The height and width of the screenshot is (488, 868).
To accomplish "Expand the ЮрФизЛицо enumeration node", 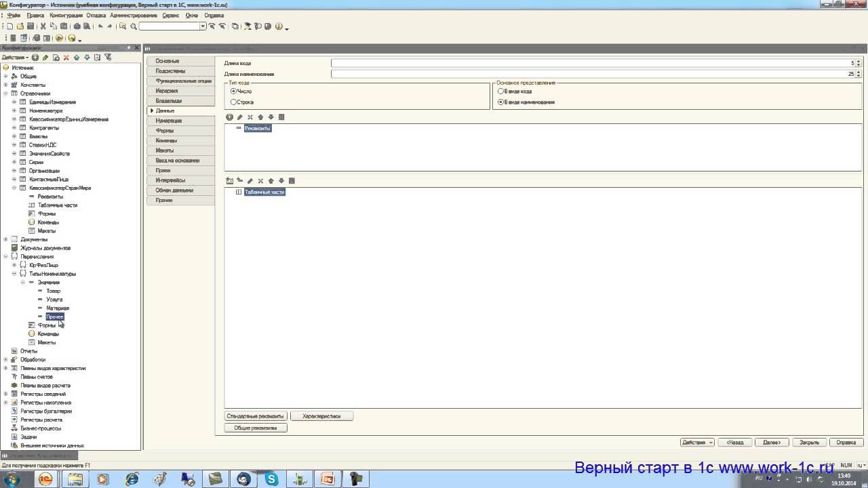I will (14, 265).
